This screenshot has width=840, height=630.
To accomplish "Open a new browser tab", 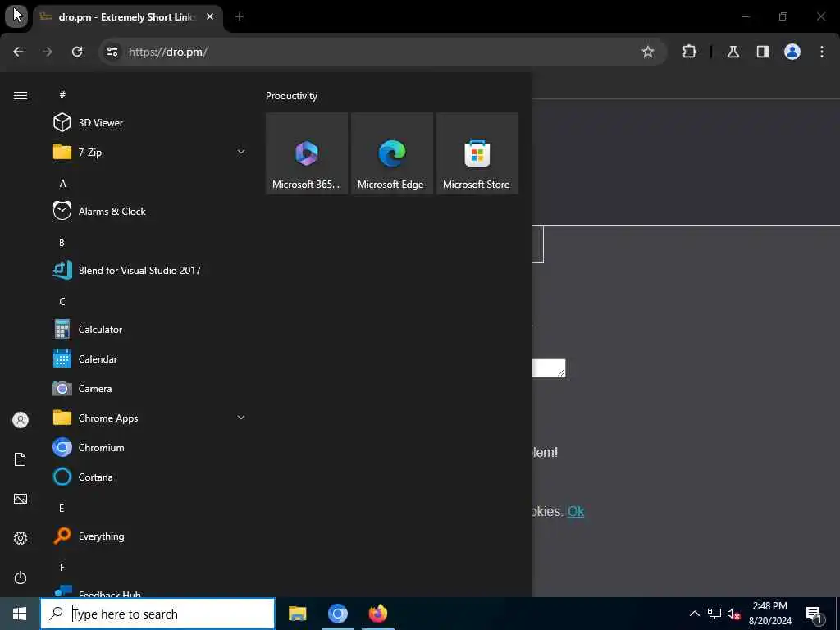I will (240, 17).
